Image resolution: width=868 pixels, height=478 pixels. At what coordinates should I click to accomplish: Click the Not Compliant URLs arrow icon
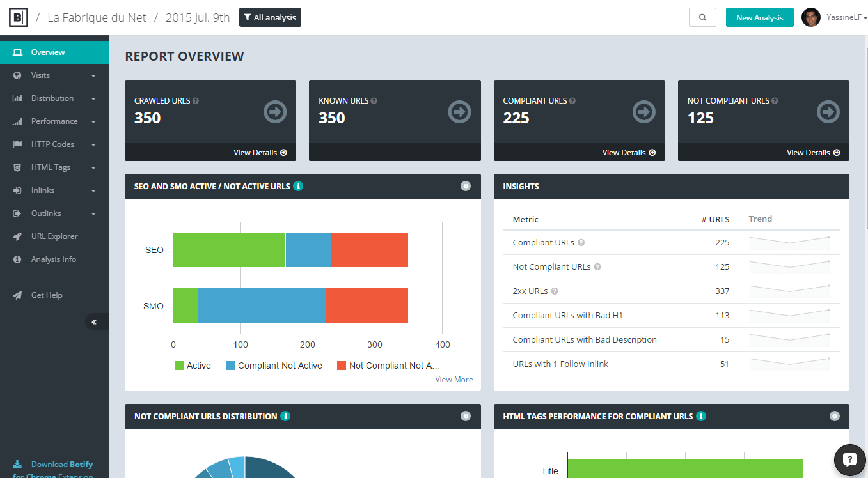click(x=828, y=112)
